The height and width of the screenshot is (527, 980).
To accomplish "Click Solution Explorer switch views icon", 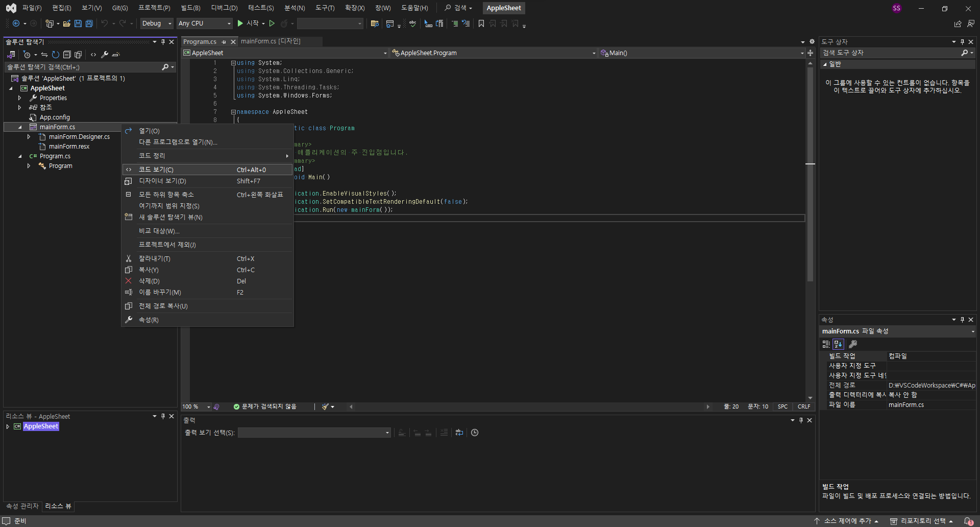I will click(x=11, y=55).
